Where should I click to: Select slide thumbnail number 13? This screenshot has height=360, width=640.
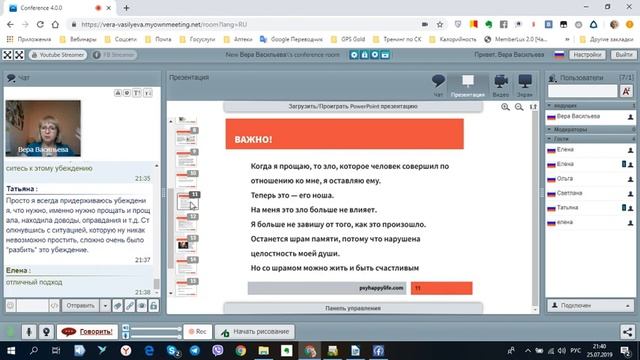[x=188, y=244]
